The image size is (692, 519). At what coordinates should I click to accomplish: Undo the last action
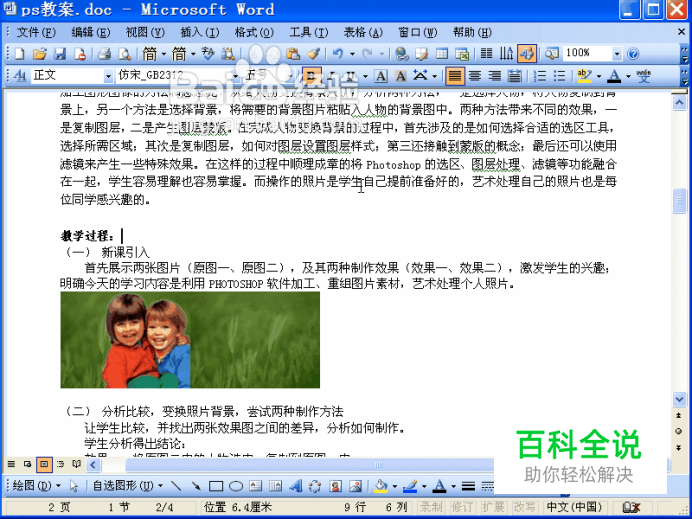(x=338, y=54)
